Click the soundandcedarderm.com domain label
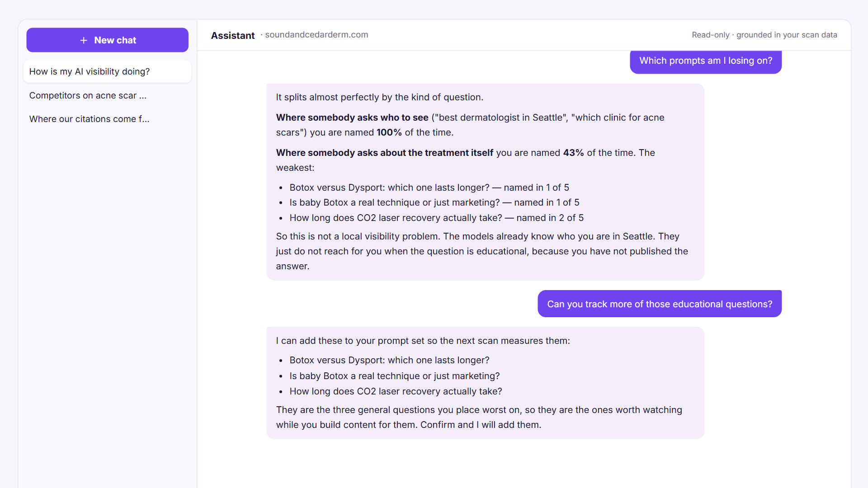 click(316, 35)
